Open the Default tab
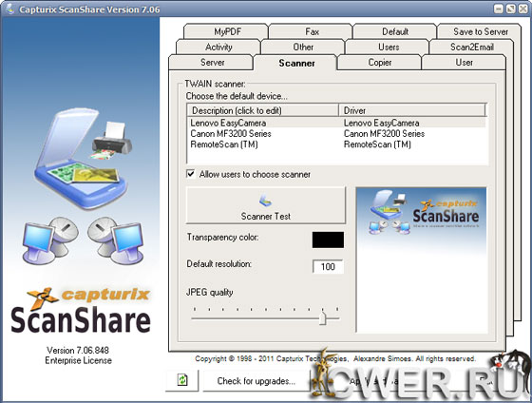The width and height of the screenshot is (532, 403). point(394,31)
